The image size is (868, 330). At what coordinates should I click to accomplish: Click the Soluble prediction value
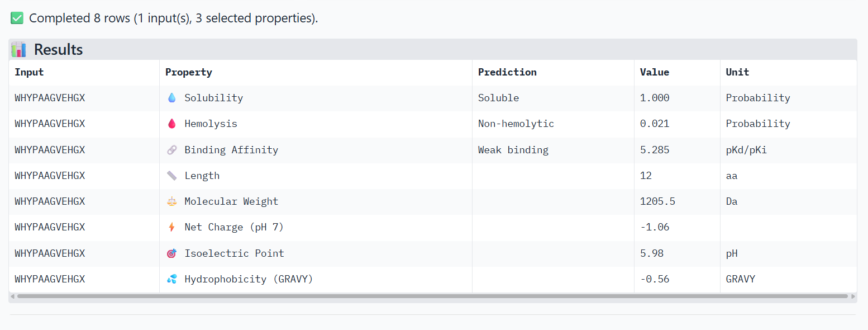point(498,97)
